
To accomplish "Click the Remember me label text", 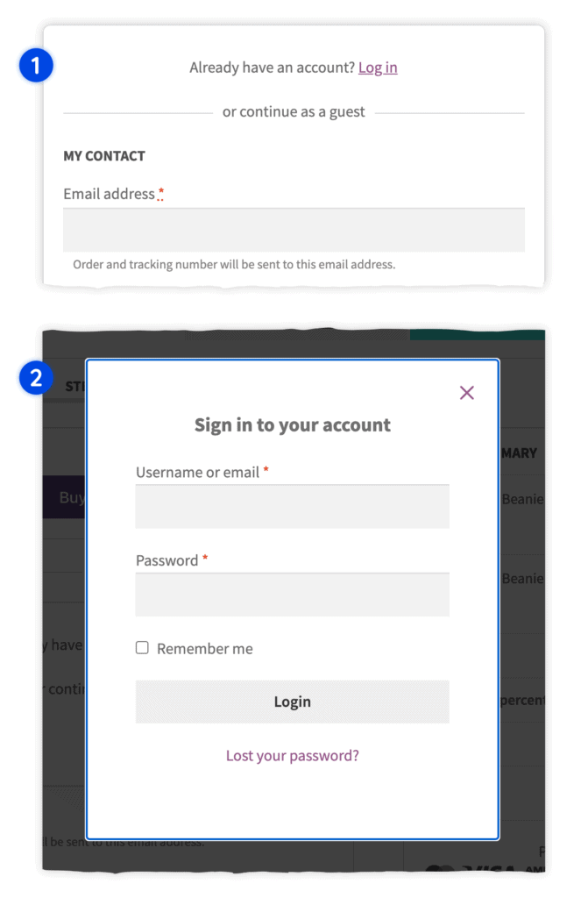I will pyautogui.click(x=205, y=649).
